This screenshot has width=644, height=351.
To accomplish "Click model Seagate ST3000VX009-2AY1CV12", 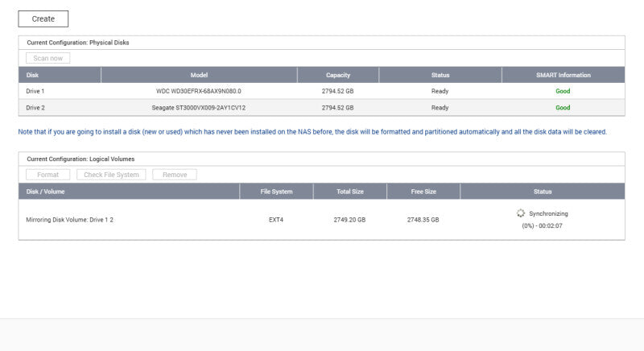I will pos(199,108).
